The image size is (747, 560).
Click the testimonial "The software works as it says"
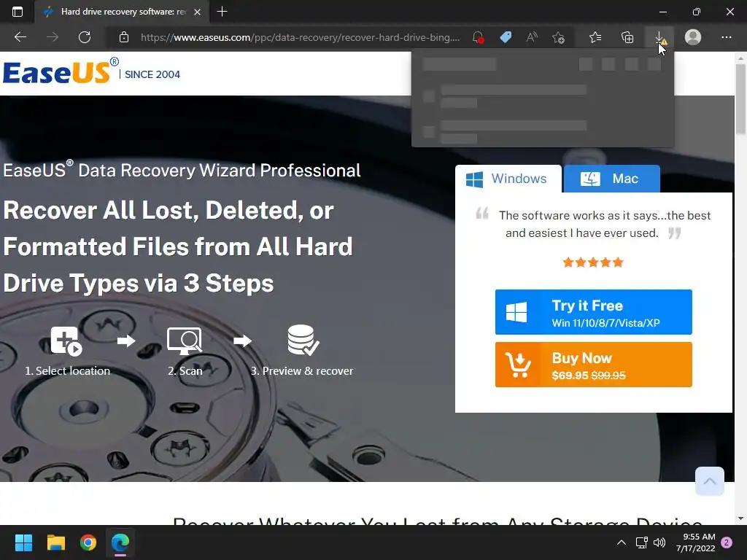[605, 224]
